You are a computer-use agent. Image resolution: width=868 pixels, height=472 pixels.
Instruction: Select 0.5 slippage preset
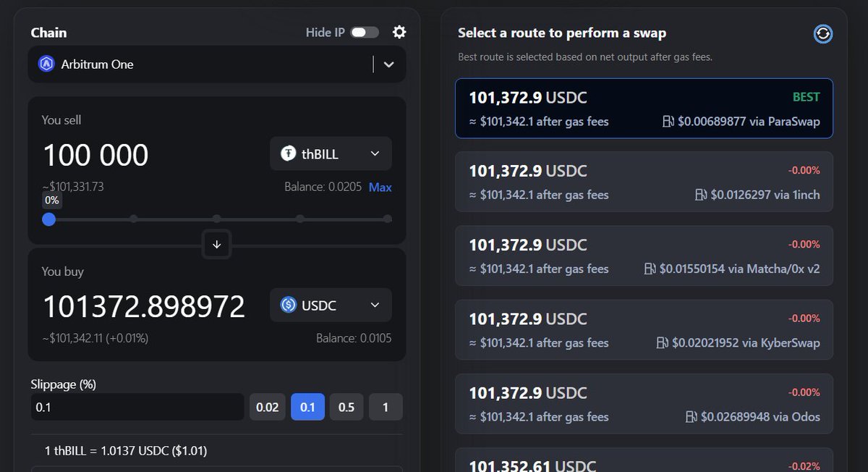click(x=346, y=407)
